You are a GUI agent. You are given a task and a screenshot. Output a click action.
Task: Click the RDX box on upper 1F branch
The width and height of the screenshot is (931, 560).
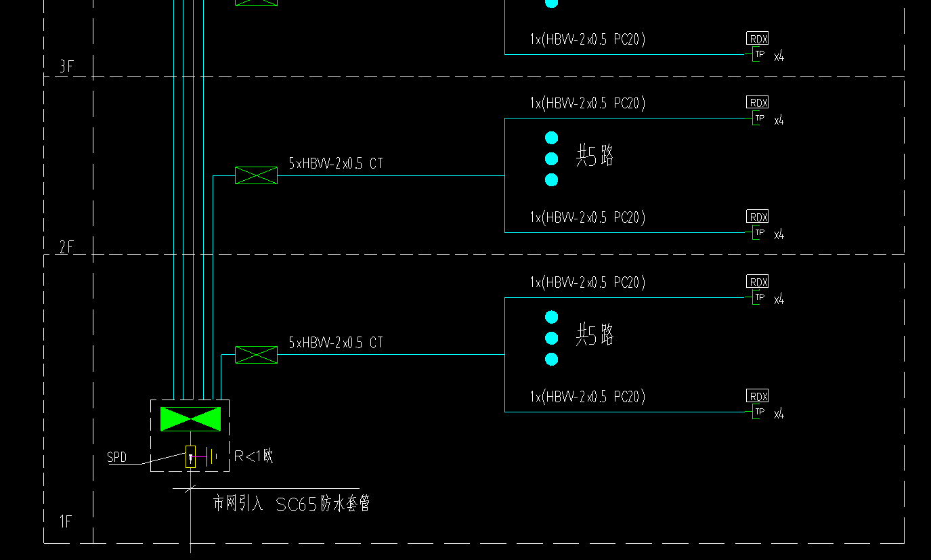758,282
